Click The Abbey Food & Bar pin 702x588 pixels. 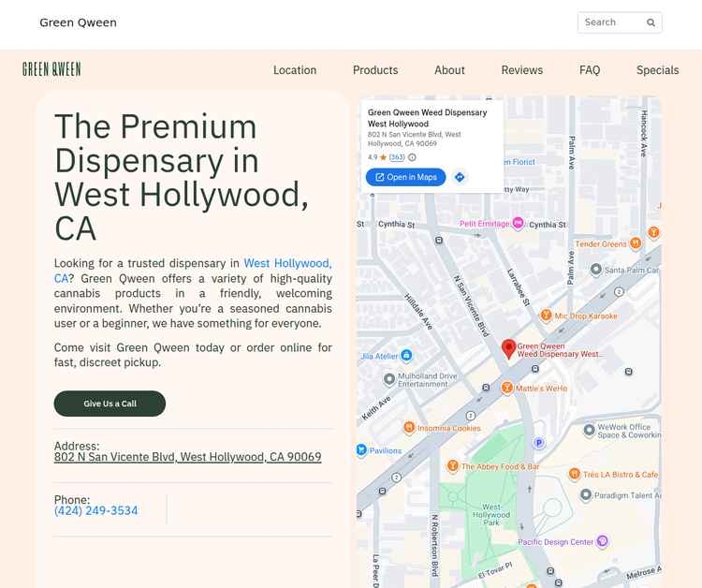click(x=453, y=465)
